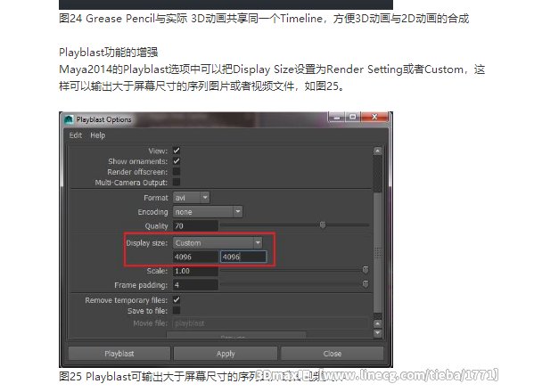Toggle Remove temporary files checkbox
Image resolution: width=534 pixels, height=392 pixels.
(177, 299)
